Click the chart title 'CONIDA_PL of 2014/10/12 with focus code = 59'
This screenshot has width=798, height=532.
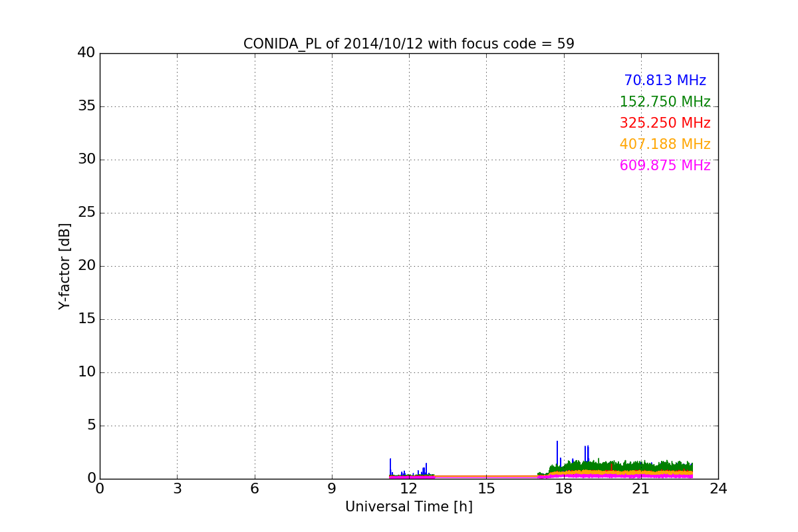[x=408, y=44]
